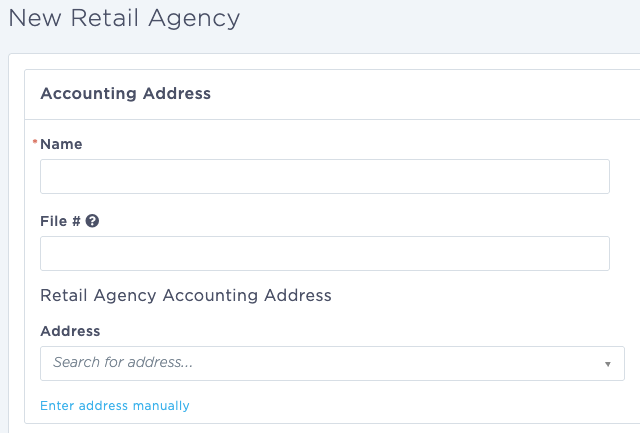Image resolution: width=640 pixels, height=433 pixels.
Task: Click the File # help question mark icon
Action: click(x=92, y=221)
